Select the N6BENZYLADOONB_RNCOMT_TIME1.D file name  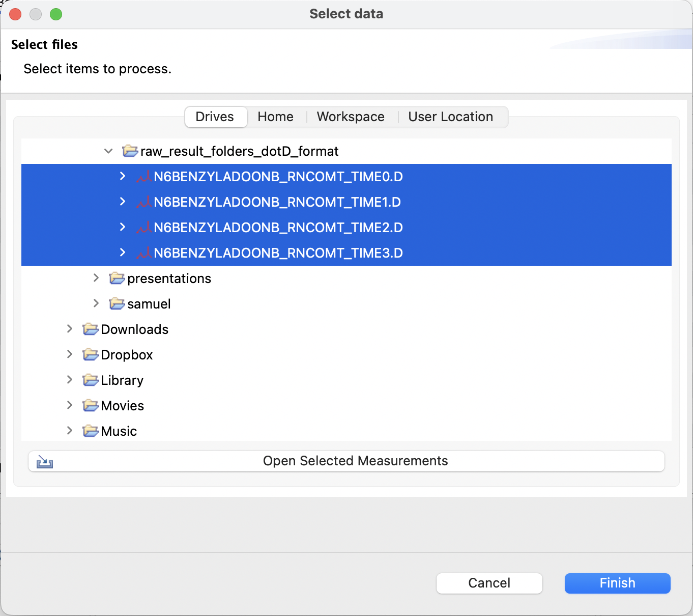click(x=277, y=202)
